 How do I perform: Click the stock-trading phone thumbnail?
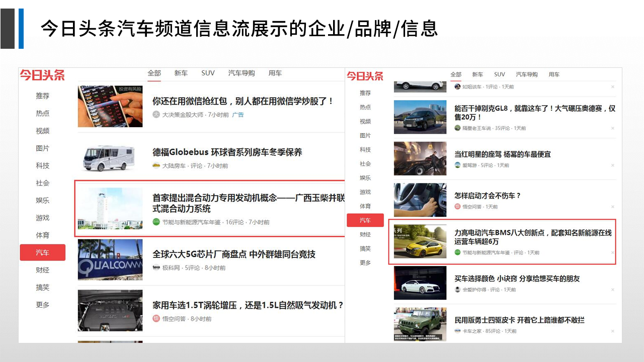pos(110,106)
